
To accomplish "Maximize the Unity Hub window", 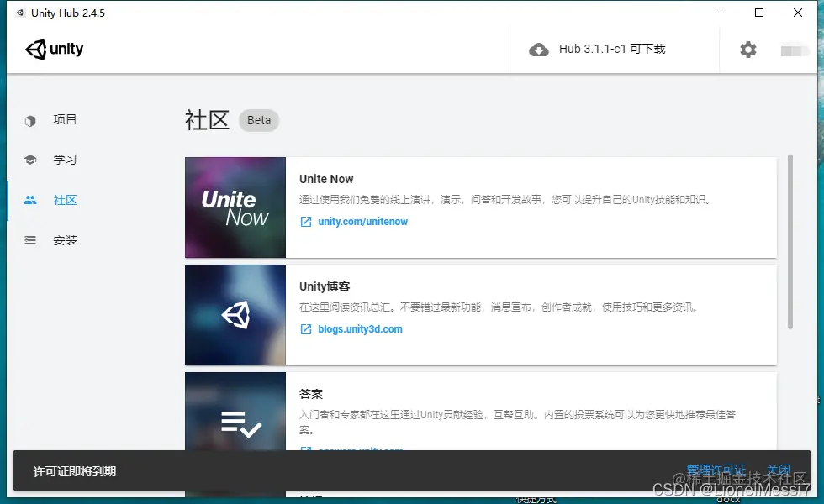I will click(x=759, y=13).
